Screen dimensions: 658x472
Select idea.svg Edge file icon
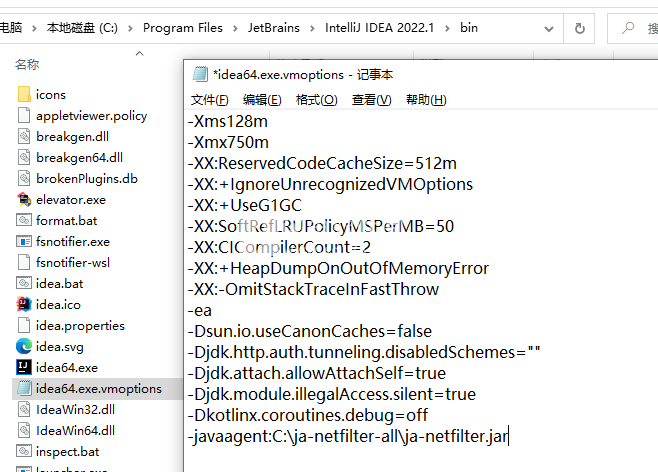[24, 346]
